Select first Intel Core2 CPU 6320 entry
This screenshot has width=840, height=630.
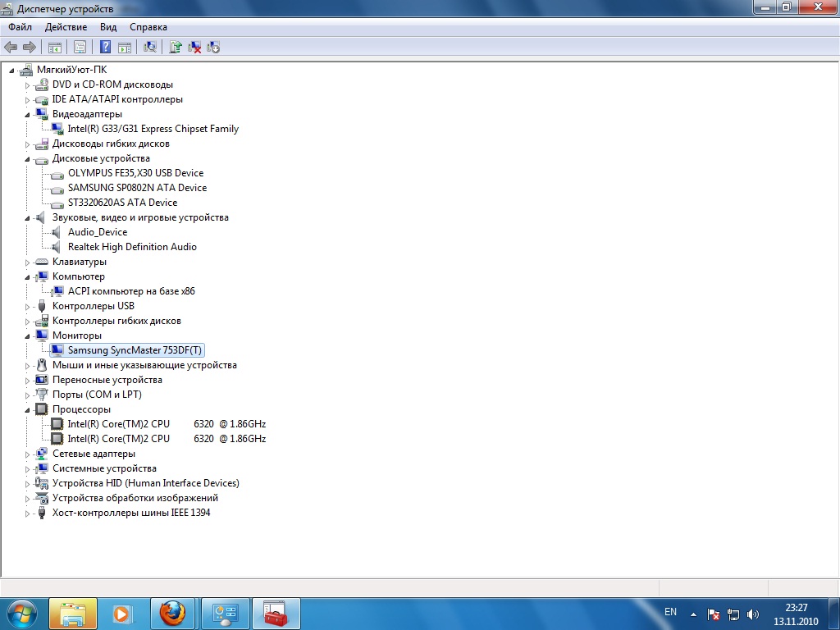pyautogui.click(x=167, y=424)
